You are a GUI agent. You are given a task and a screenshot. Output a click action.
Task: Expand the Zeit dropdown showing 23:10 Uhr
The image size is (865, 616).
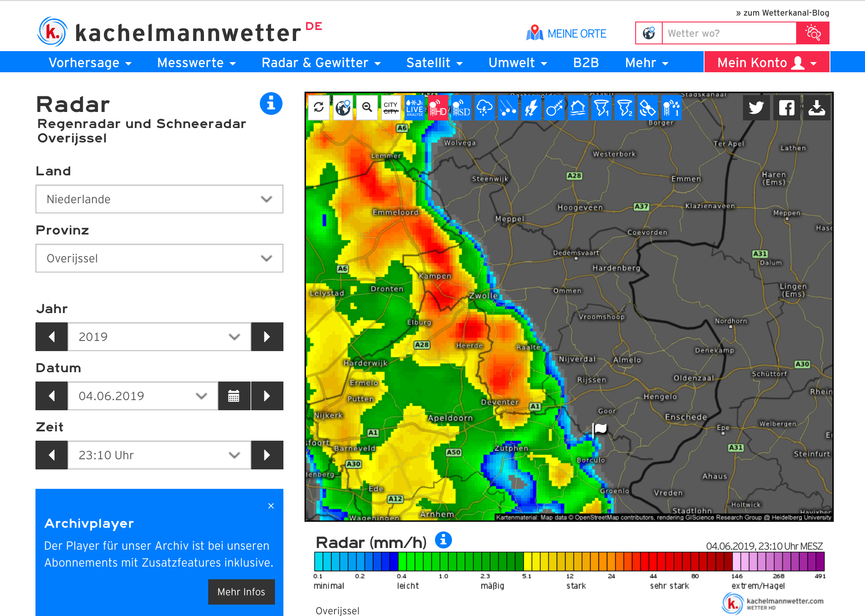pos(159,455)
